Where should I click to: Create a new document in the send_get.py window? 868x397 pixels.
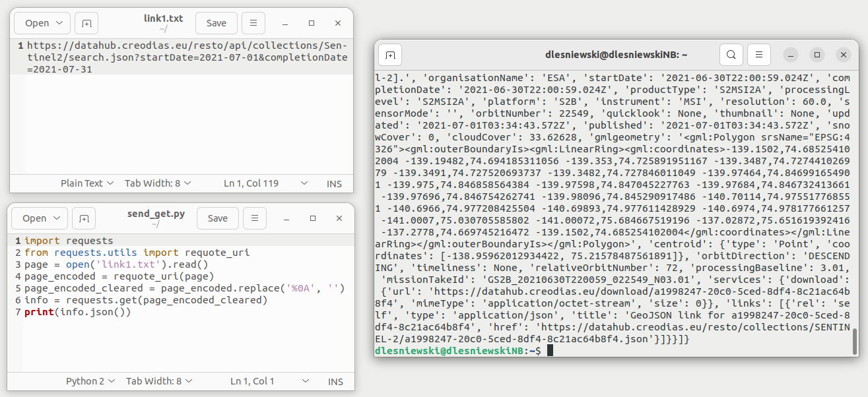[x=83, y=218]
